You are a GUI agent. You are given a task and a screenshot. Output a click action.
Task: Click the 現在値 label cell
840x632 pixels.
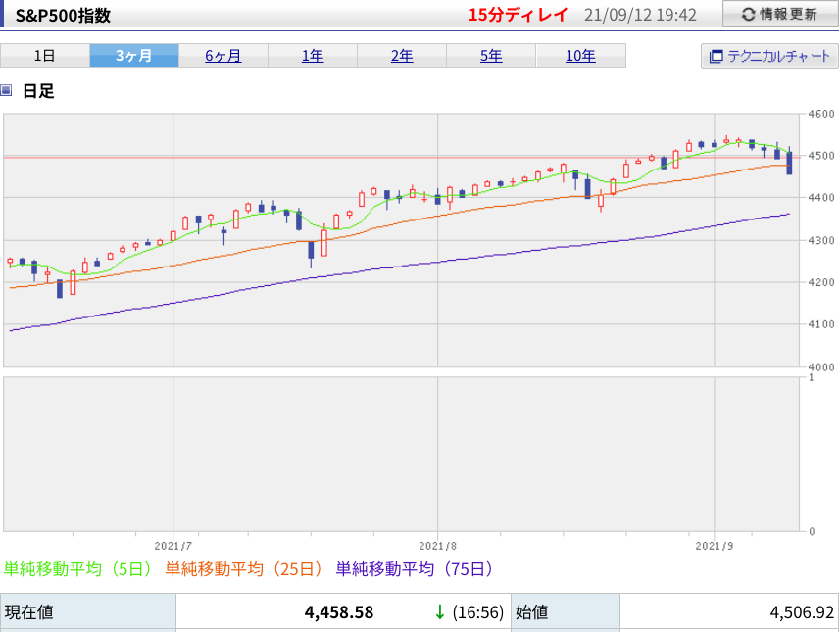[x=88, y=612]
